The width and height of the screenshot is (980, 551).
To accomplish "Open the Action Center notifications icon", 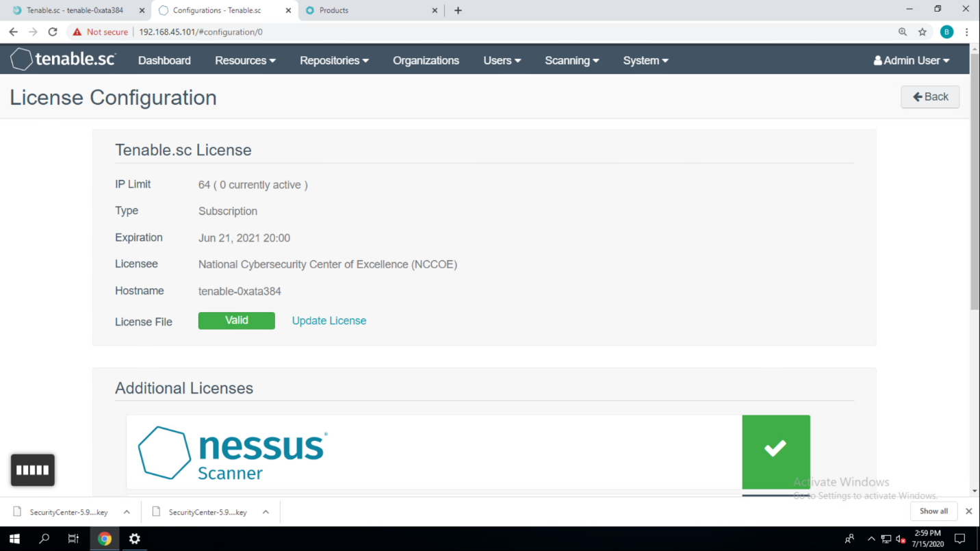I will point(959,539).
